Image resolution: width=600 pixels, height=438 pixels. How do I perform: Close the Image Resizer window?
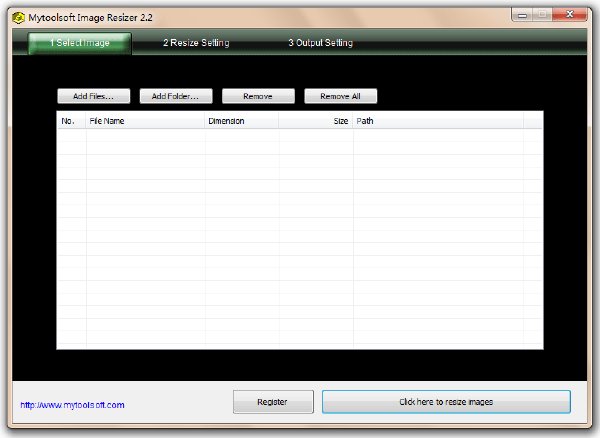(x=569, y=15)
